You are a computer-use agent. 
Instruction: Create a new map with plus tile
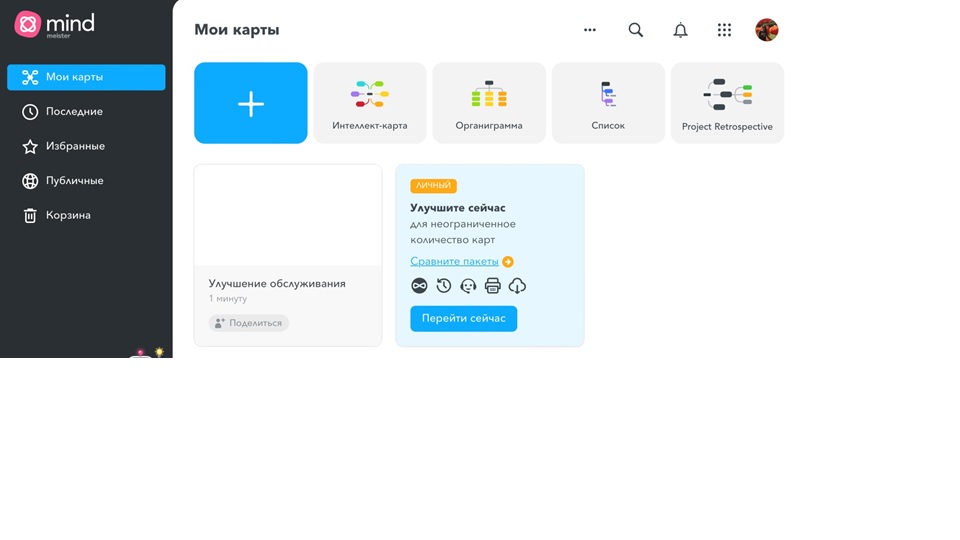tap(251, 103)
